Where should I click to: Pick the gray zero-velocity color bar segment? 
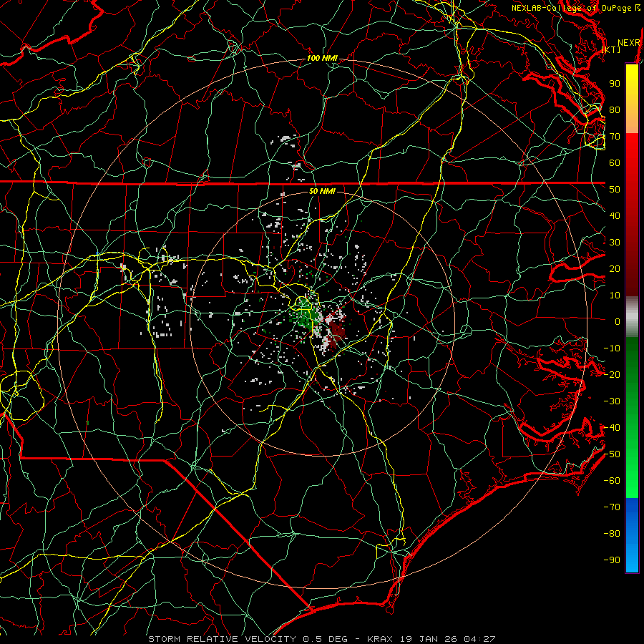coord(632,316)
